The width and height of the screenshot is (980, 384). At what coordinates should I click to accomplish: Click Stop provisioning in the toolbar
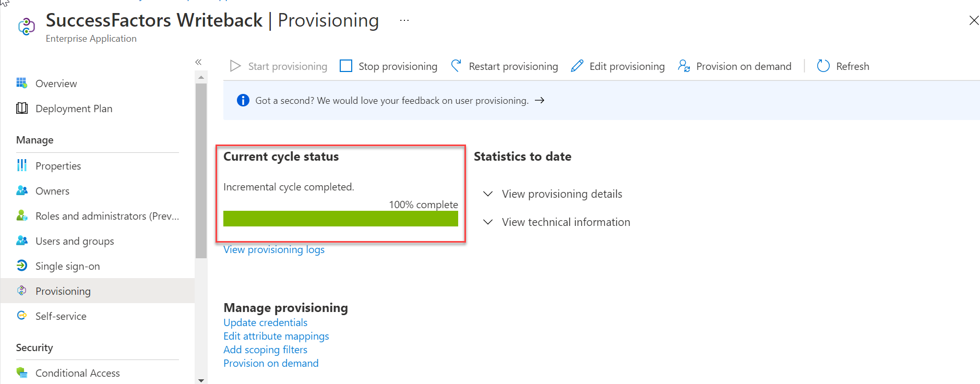point(388,66)
